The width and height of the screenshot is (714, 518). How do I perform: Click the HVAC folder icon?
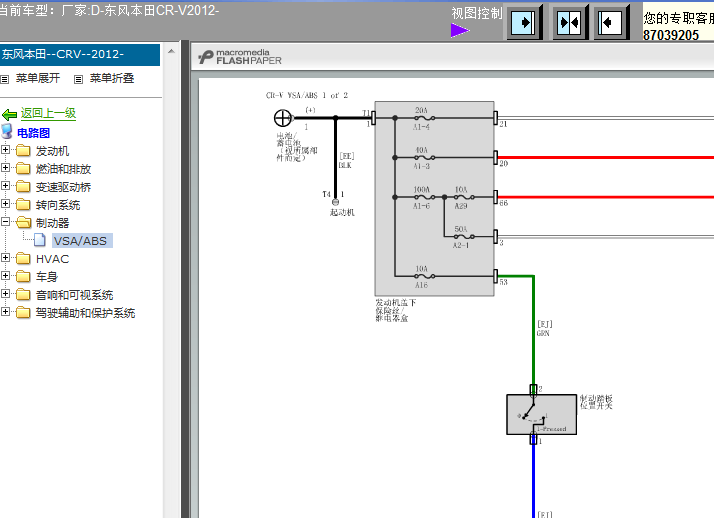[x=23, y=259]
